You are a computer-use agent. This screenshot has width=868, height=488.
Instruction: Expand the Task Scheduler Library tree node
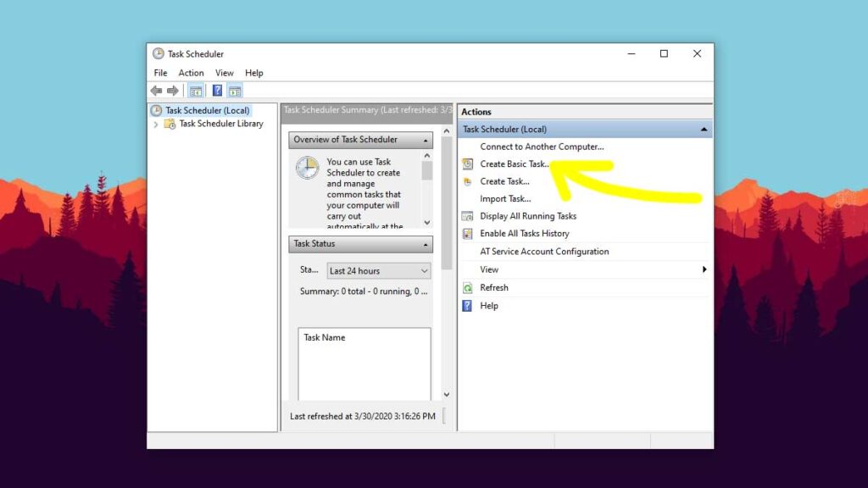pos(156,125)
